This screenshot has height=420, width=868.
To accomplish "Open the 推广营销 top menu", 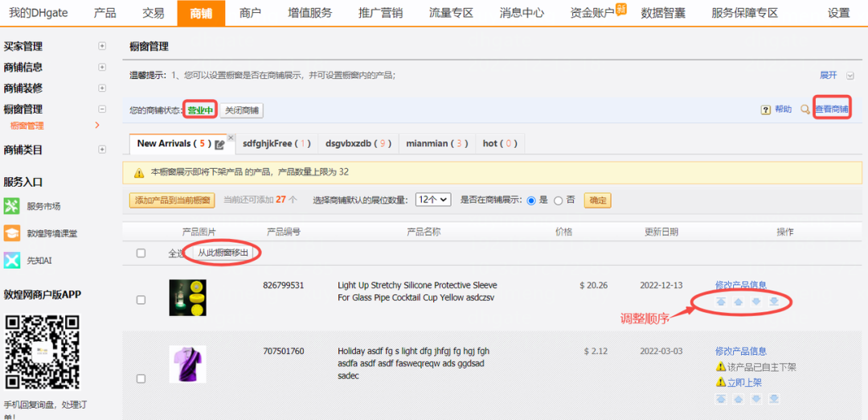I will pyautogui.click(x=380, y=14).
